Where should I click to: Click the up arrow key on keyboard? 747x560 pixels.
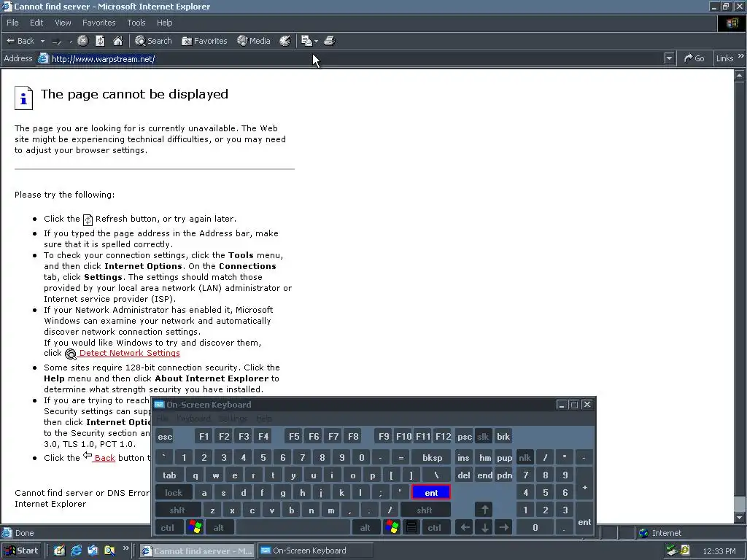coord(484,510)
